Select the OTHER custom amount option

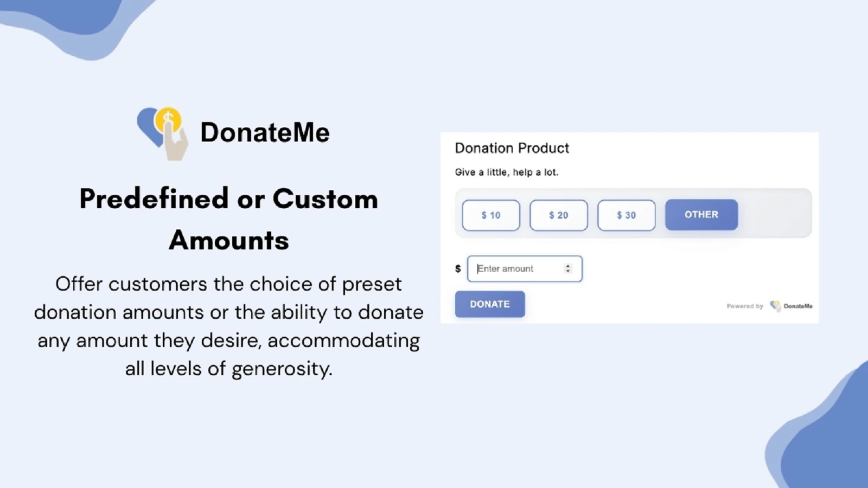tap(701, 215)
